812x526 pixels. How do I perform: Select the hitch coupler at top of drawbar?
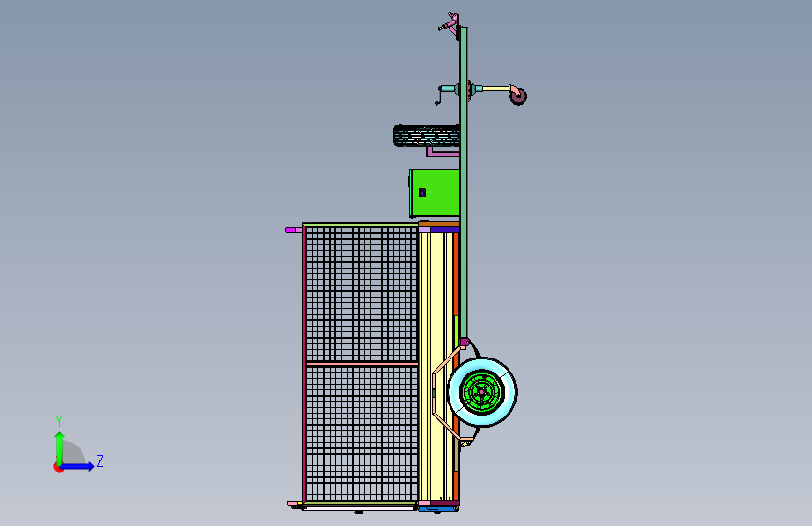450,24
